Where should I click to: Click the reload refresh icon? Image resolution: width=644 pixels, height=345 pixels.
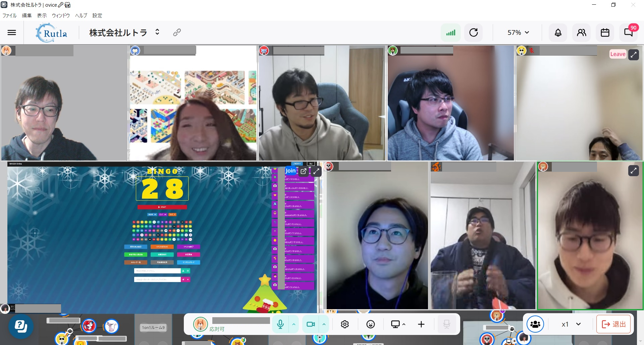point(473,32)
